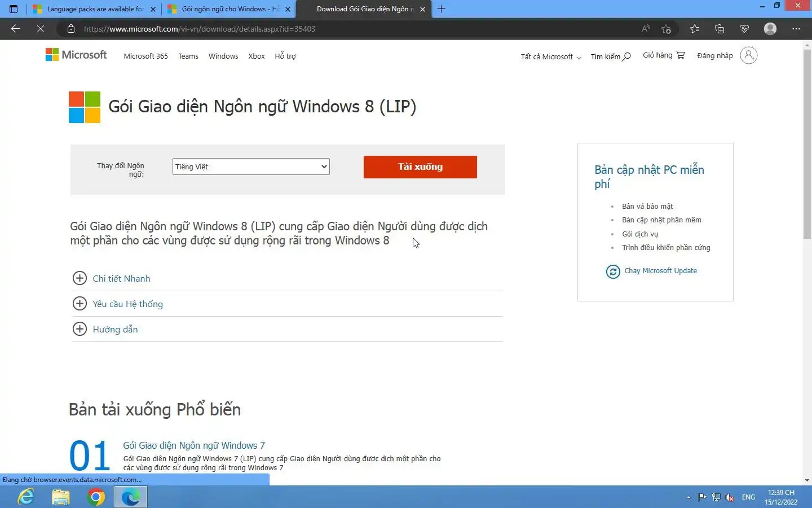Image resolution: width=812 pixels, height=508 pixels.
Task: Click the Giỏ hàng text link
Action: tap(657, 55)
